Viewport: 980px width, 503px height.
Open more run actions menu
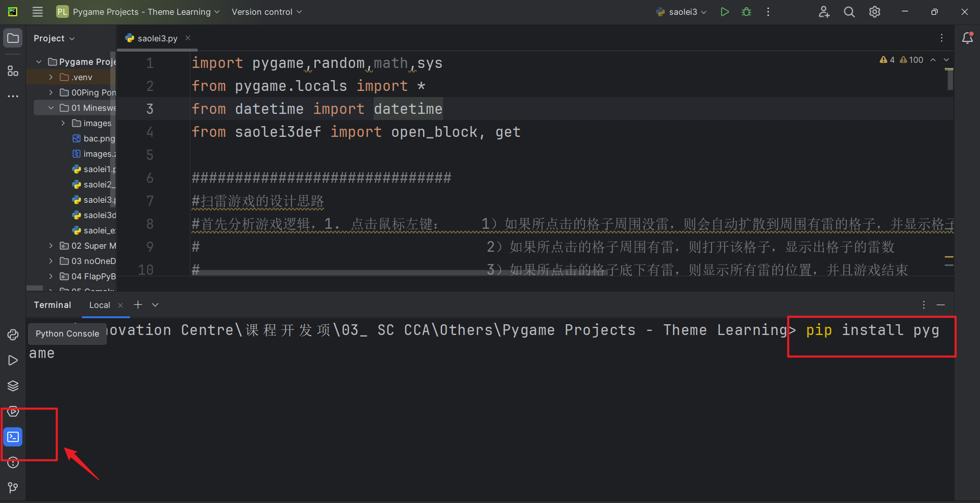768,12
